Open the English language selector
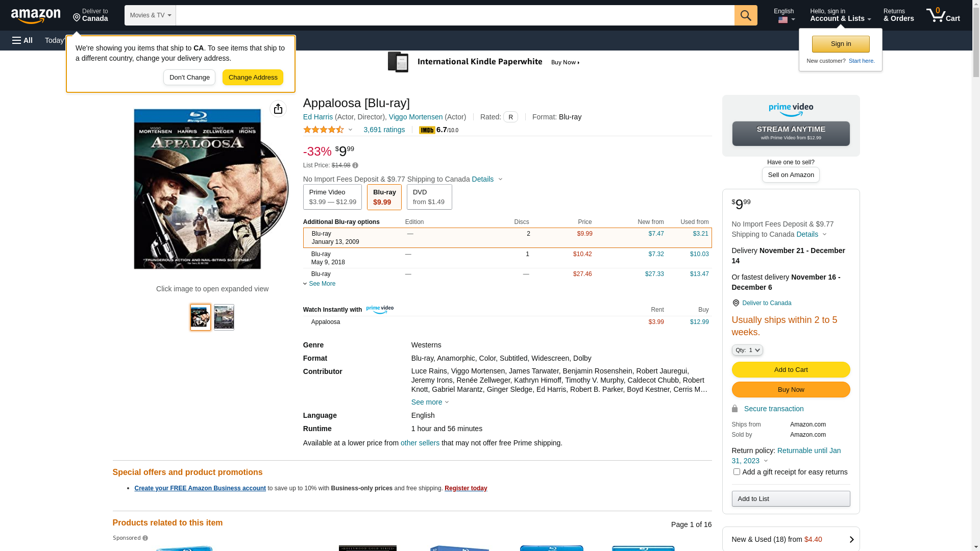Image resolution: width=980 pixels, height=551 pixels. [784, 15]
